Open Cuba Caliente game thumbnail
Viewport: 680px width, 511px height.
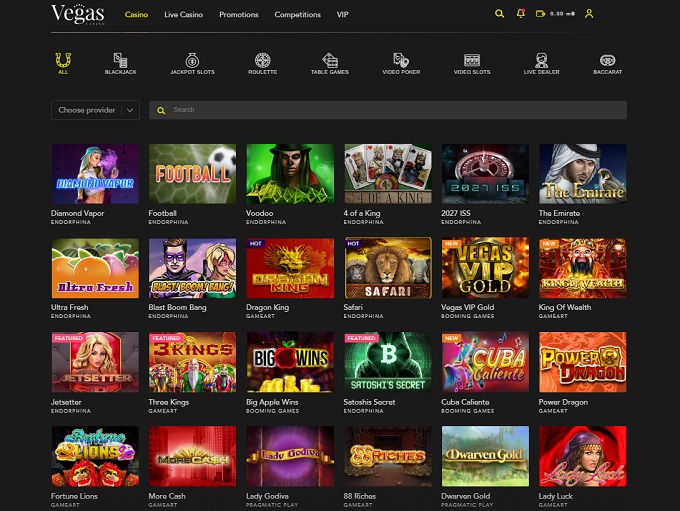pos(485,362)
